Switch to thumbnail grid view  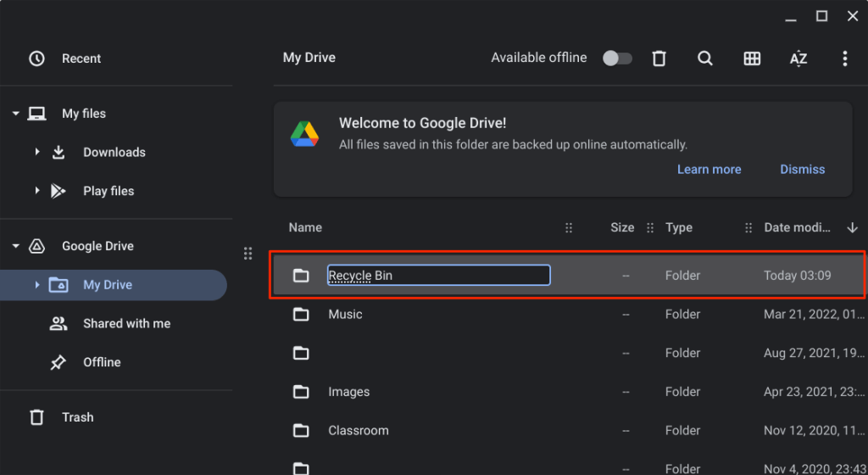click(752, 59)
